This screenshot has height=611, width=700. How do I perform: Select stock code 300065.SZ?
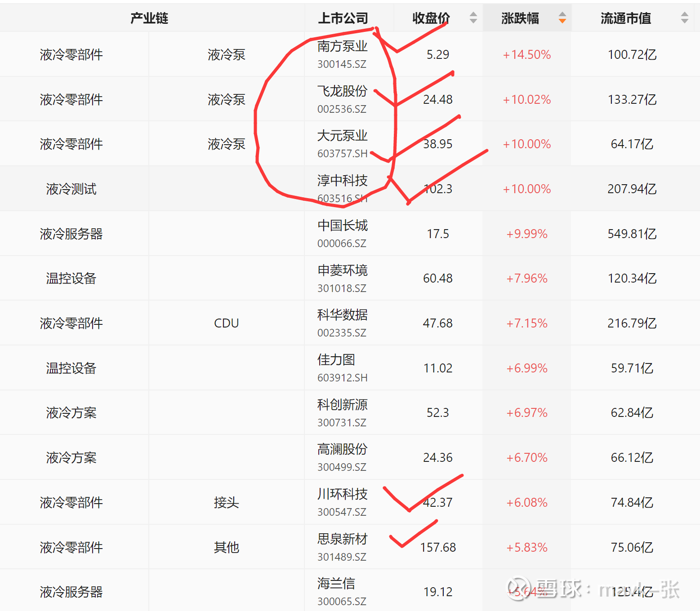click(x=342, y=602)
